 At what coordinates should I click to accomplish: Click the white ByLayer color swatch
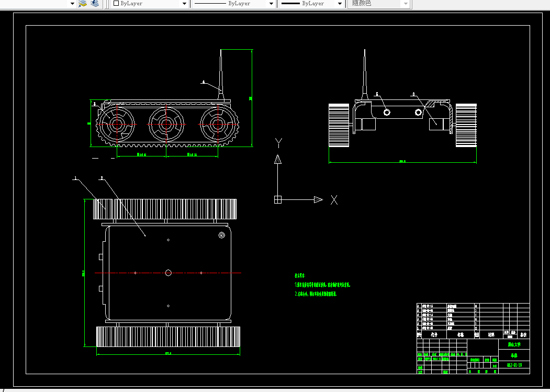coord(116,3)
